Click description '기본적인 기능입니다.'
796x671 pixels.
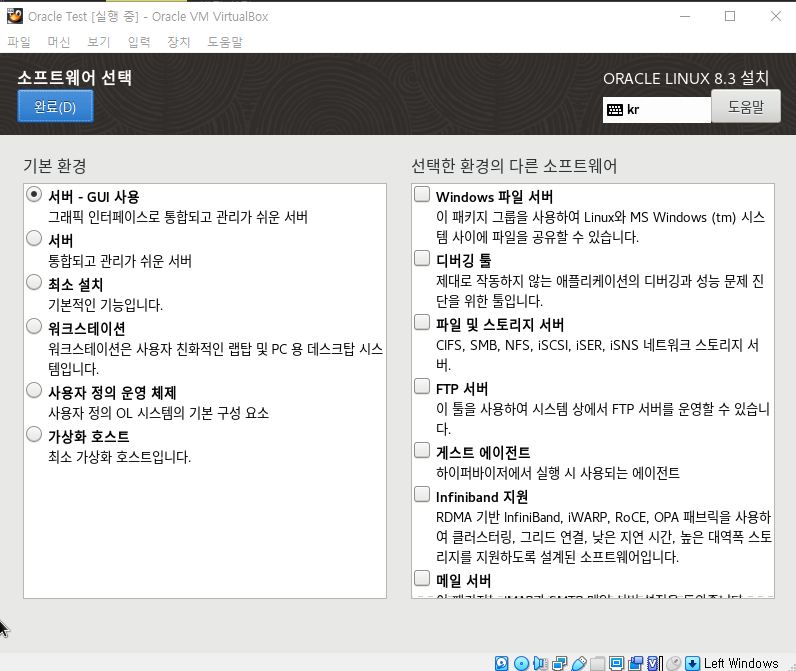point(105,305)
